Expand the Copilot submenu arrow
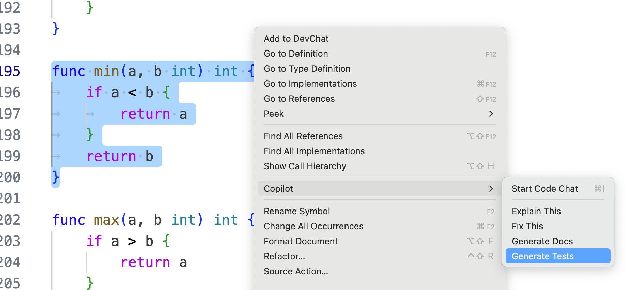644x290 pixels. coord(491,189)
